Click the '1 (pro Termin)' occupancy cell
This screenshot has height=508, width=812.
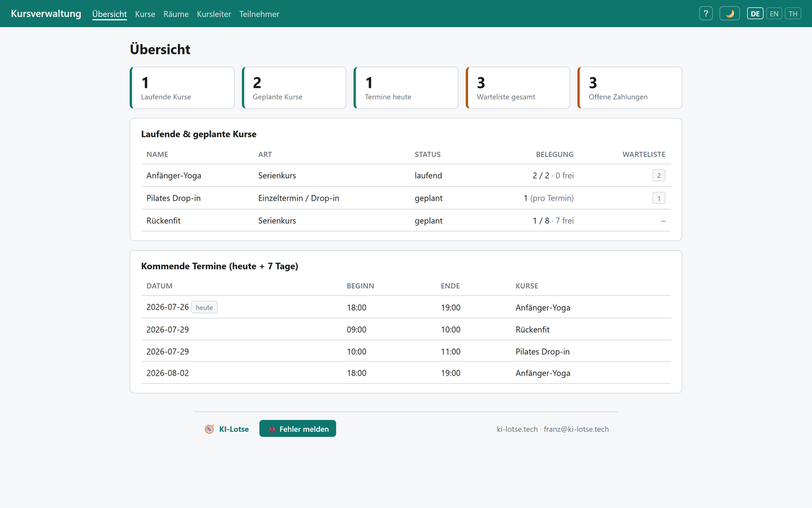(549, 198)
